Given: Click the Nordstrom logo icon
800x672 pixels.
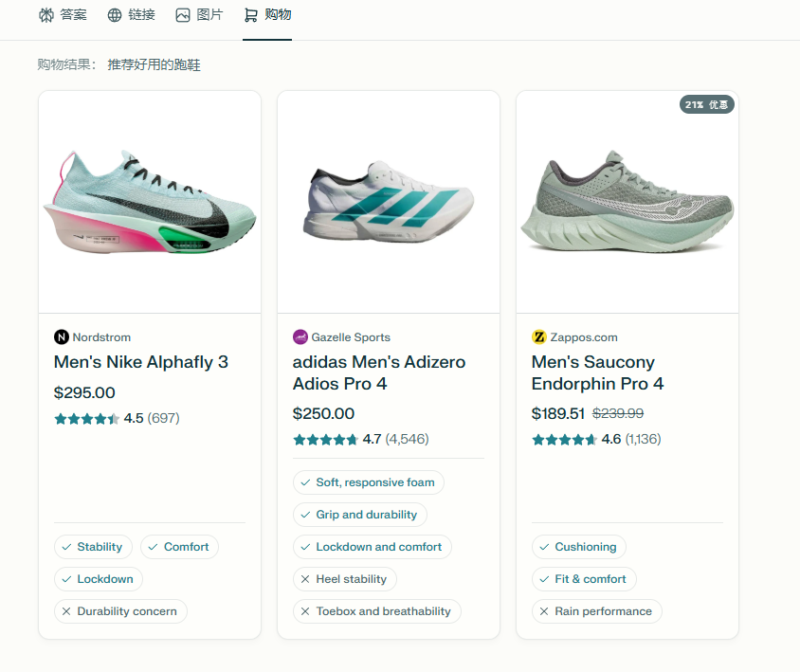Looking at the screenshot, I should tap(62, 337).
